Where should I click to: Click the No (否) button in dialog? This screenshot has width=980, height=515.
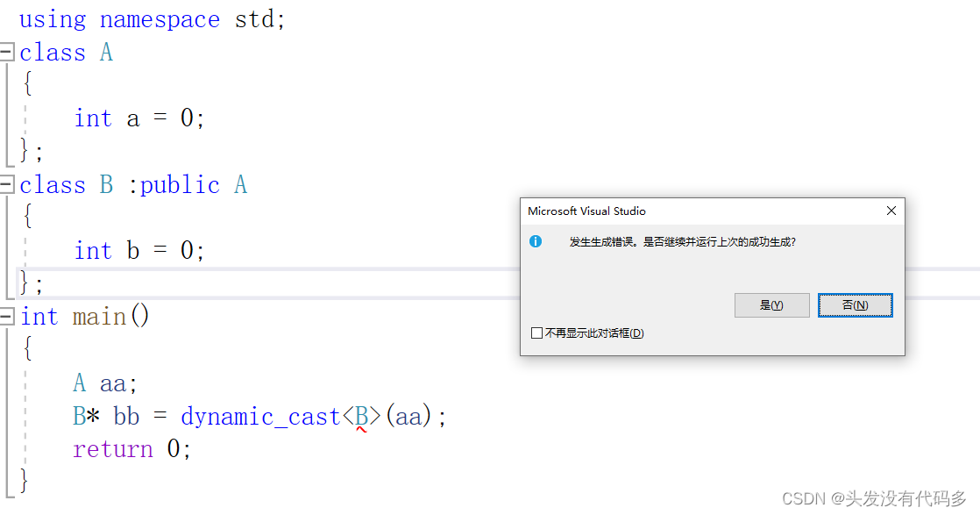pos(855,305)
